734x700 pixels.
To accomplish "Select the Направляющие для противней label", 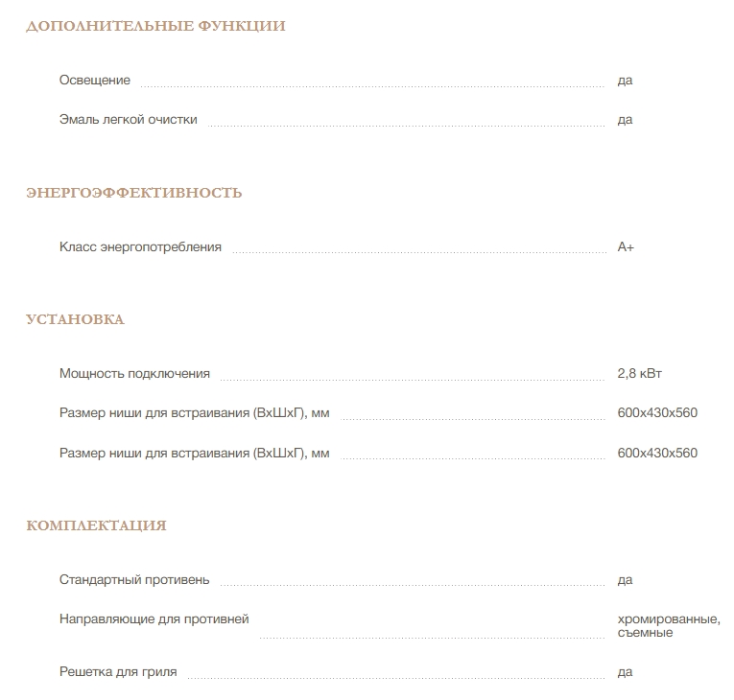I will tap(154, 619).
